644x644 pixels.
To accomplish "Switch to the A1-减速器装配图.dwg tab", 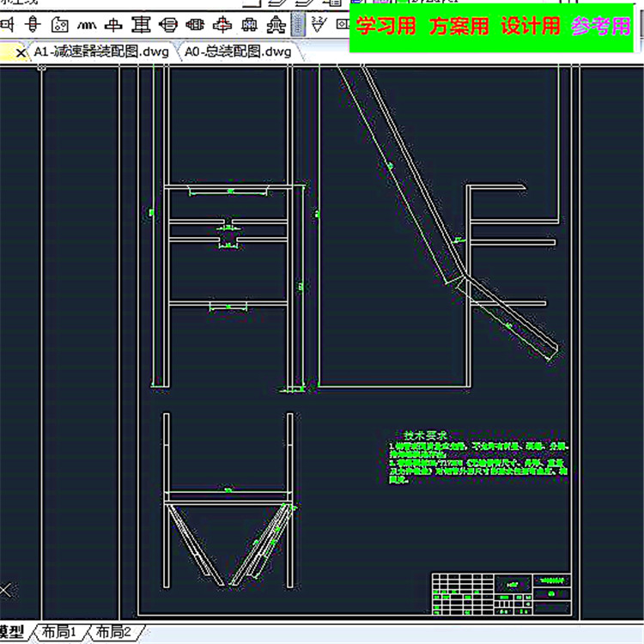I will [x=101, y=52].
